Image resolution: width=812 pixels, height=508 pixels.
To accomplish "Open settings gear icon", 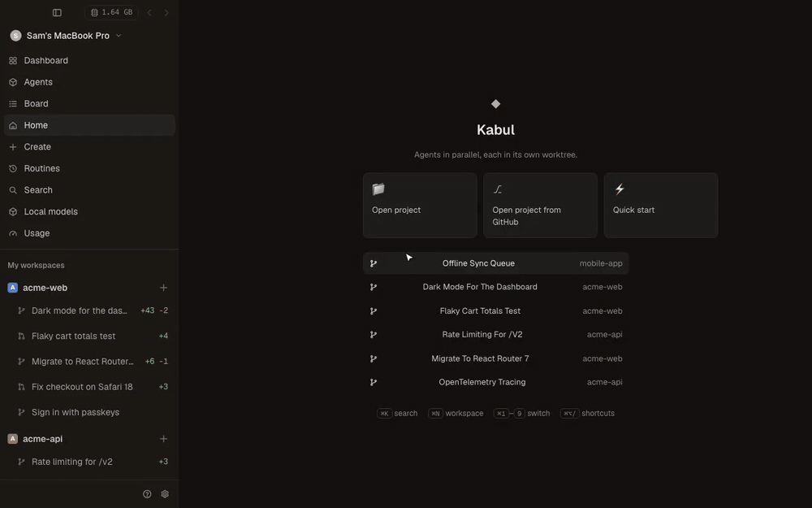I will tap(165, 494).
